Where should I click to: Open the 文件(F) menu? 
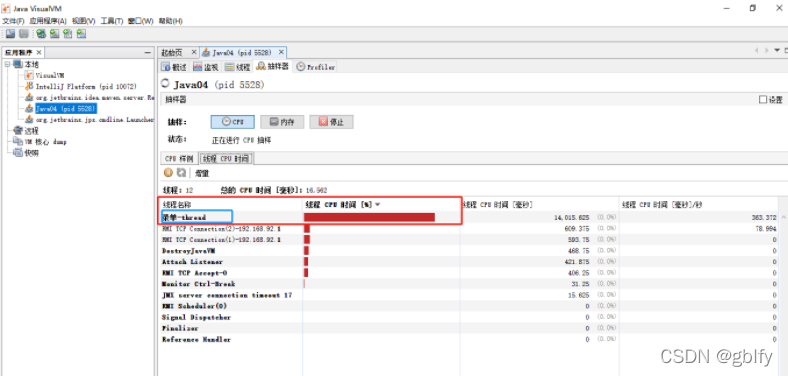14,21
